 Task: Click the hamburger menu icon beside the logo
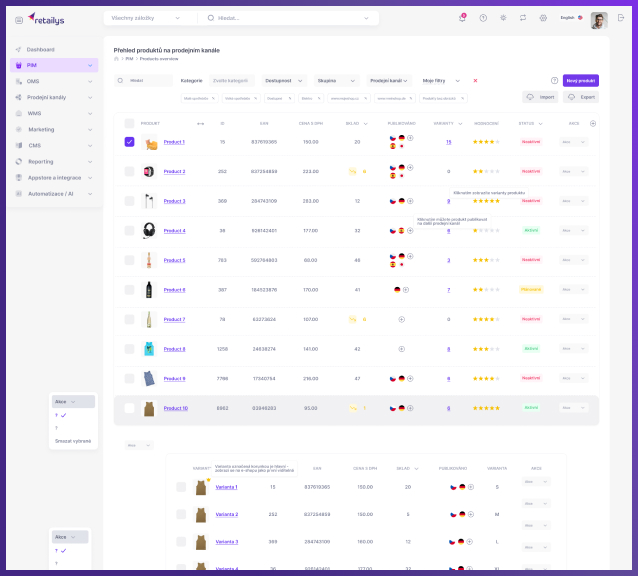19,19
